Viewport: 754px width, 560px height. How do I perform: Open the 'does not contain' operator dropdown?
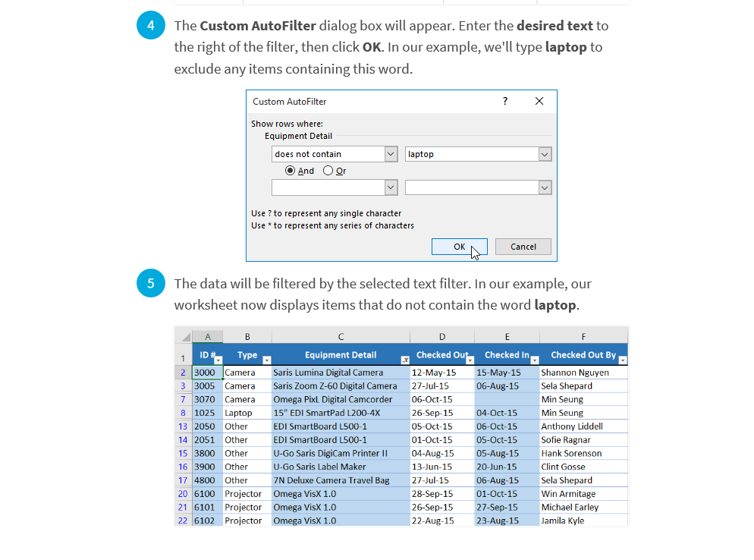391,155
